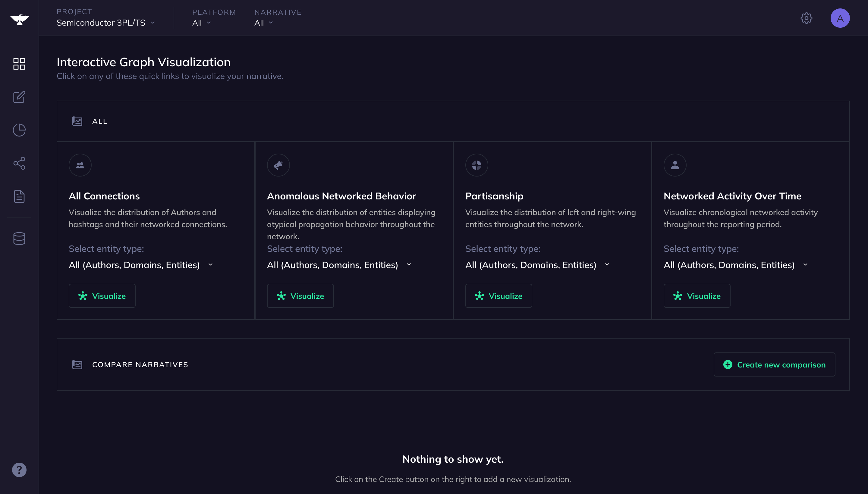Open the dashboard grid icon in sidebar
This screenshot has width=868, height=494.
tap(19, 64)
